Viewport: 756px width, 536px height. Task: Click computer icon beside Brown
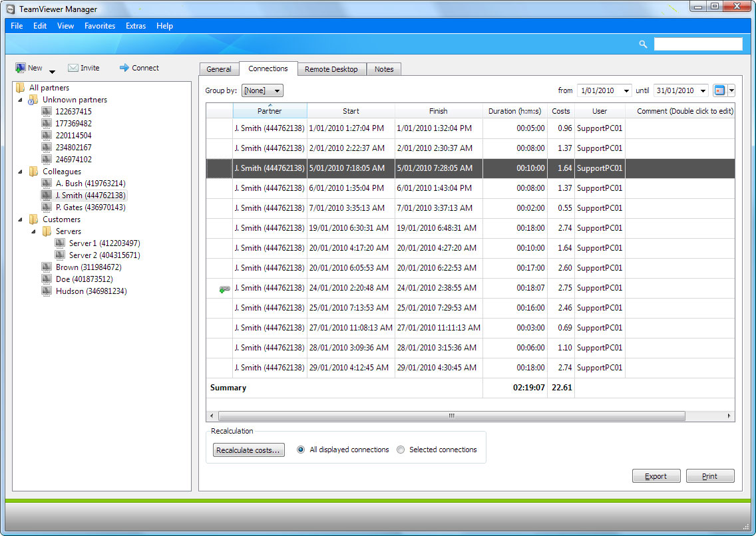(47, 267)
